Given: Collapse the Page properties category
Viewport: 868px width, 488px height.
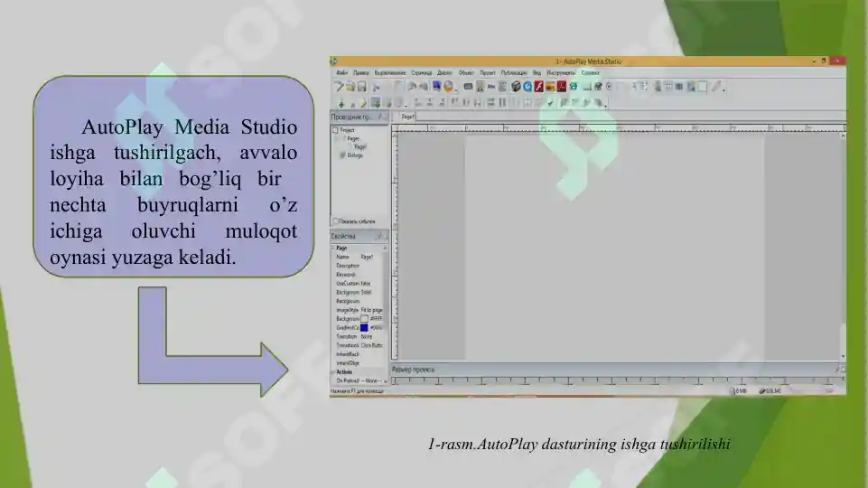Looking at the screenshot, I should coord(333,249).
